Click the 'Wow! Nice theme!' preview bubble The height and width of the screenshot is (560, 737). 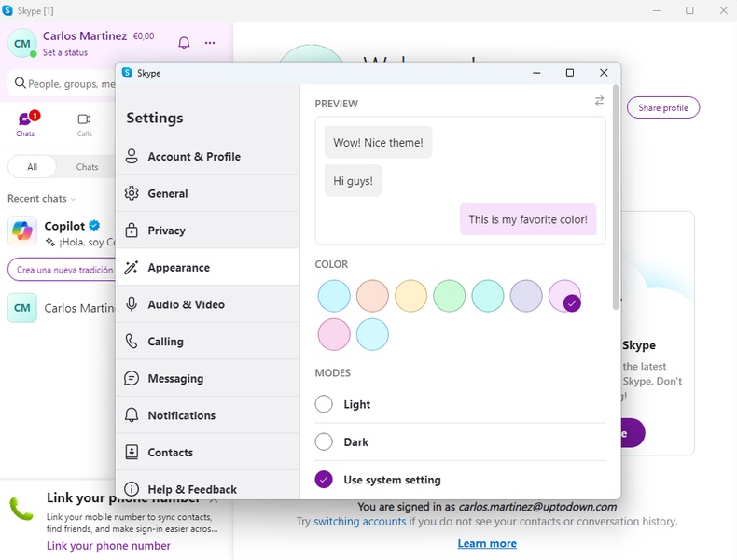(x=378, y=142)
